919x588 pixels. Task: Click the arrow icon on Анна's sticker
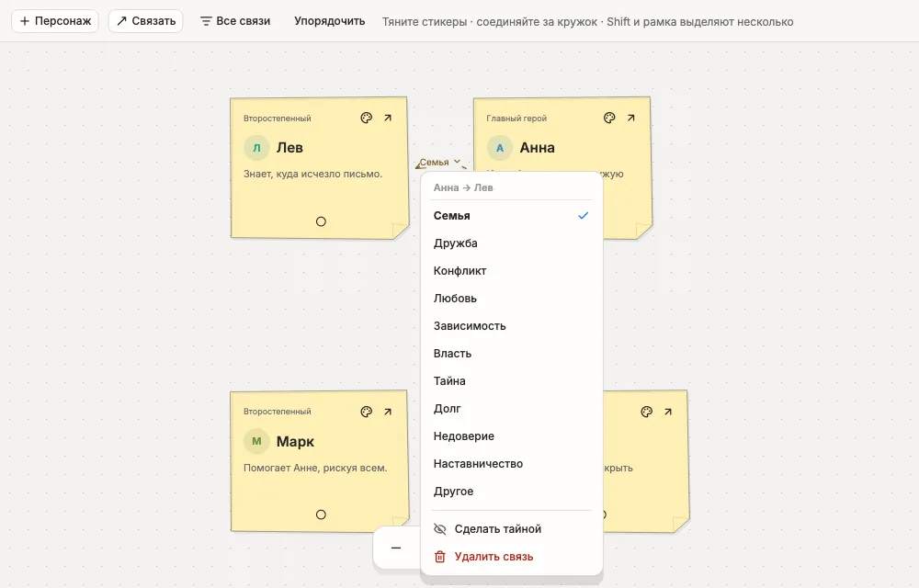[x=631, y=119]
